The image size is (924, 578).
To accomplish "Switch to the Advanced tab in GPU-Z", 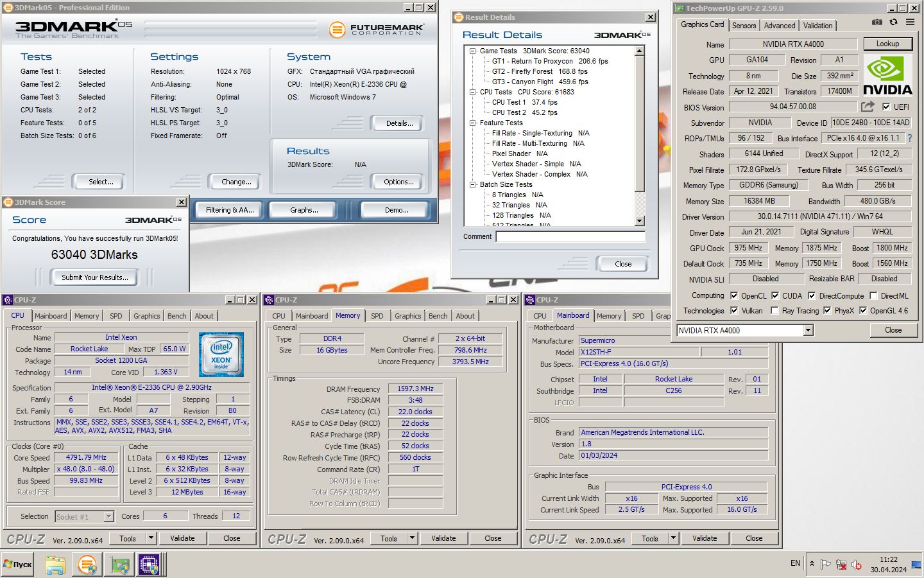I will 780,25.
